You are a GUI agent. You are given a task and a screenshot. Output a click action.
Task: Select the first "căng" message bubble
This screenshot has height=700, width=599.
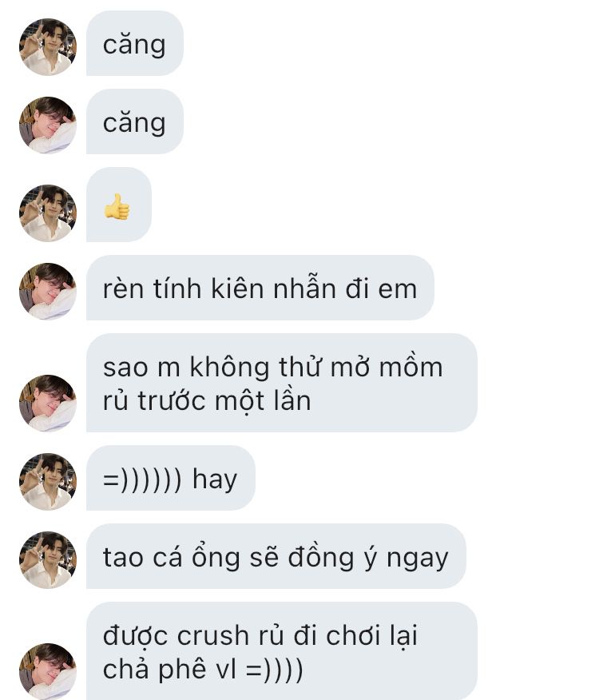pos(135,43)
